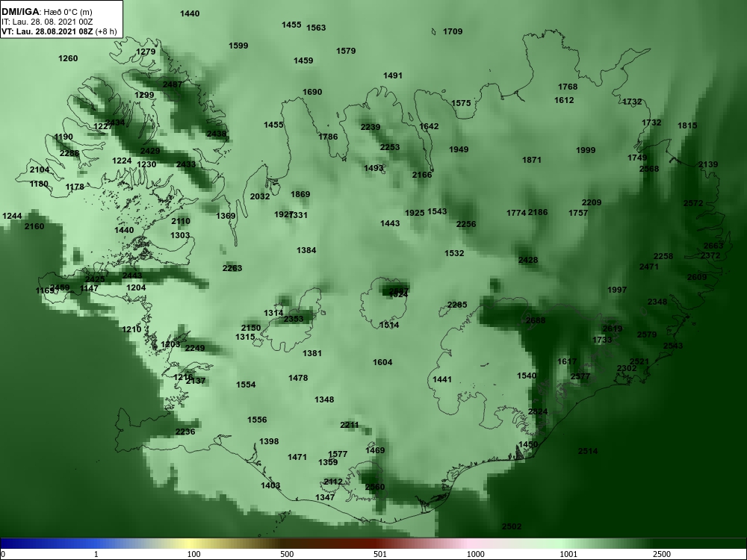The image size is (747, 560).
Task: Click the value 1440 at top
Action: (190, 13)
